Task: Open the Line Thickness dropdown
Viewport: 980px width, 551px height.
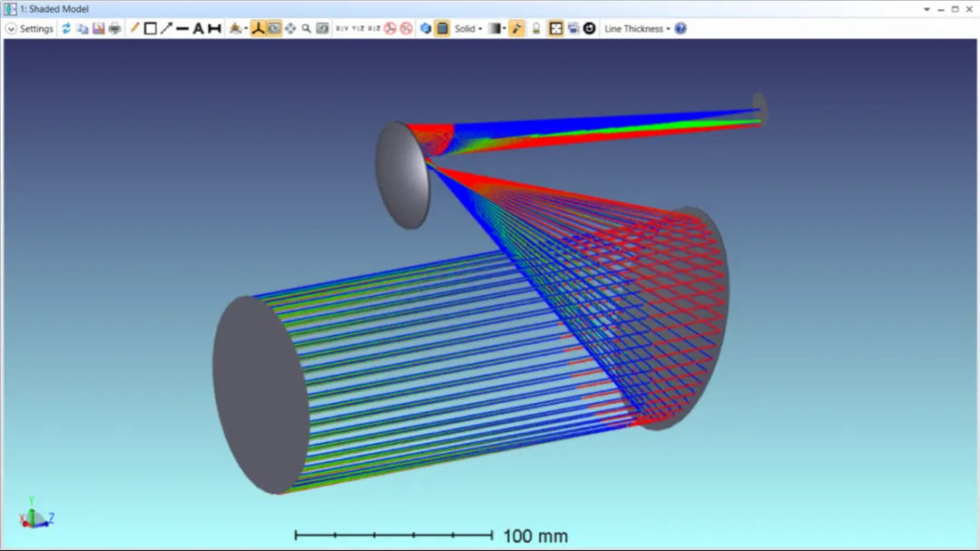Action: (x=637, y=28)
